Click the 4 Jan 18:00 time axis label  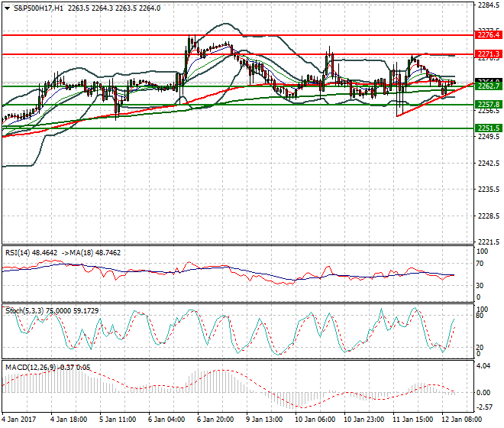(x=69, y=420)
